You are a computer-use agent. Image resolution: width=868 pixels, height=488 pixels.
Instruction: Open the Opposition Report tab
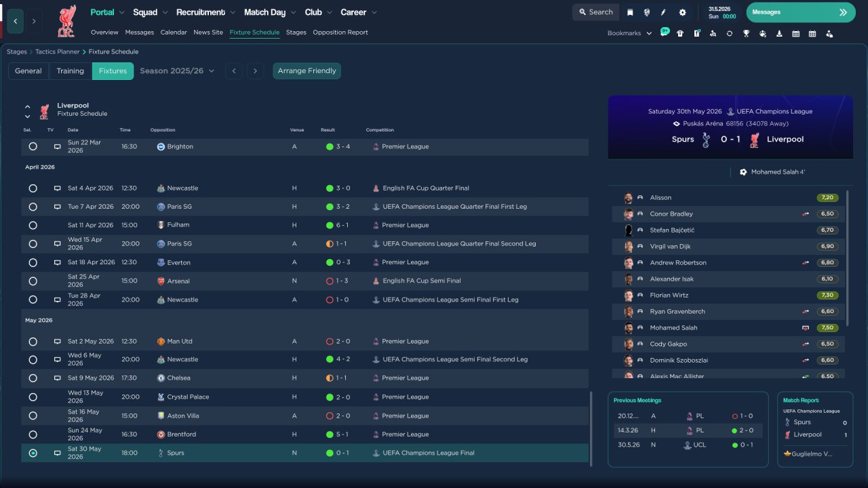[x=340, y=32]
